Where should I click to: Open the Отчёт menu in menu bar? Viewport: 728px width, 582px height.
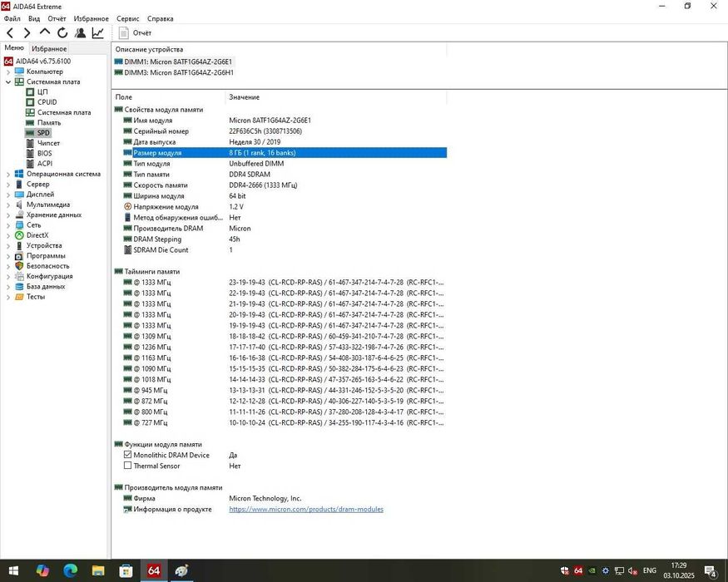[x=57, y=18]
